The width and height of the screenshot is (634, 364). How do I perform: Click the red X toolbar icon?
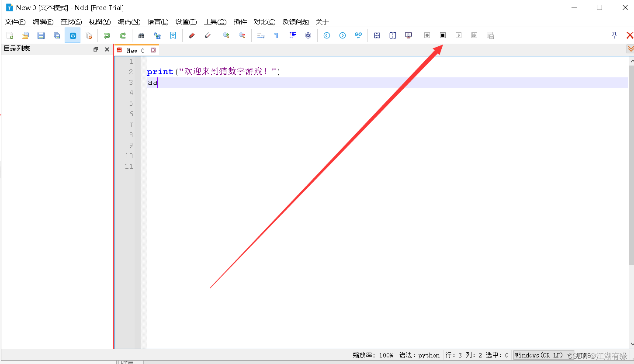point(630,35)
